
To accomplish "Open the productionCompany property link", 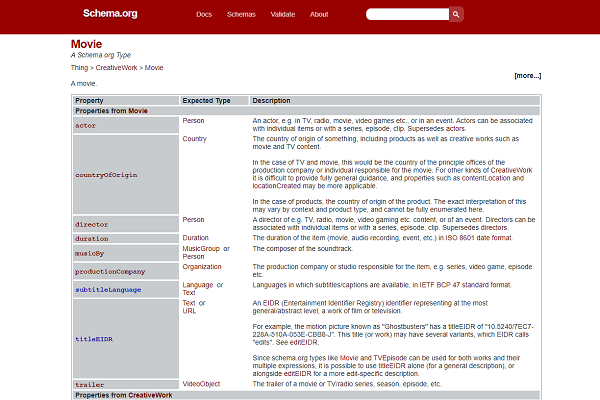I will pos(110,271).
